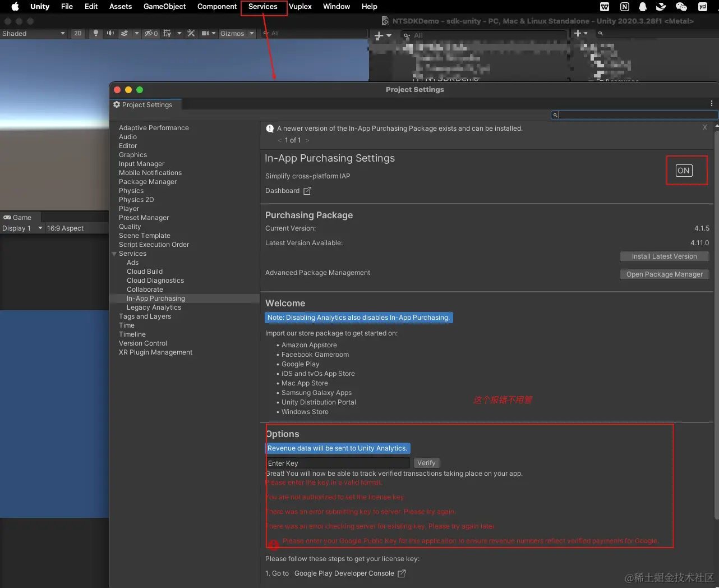719x588 pixels.
Task: Open the Services menu
Action: [x=263, y=7]
